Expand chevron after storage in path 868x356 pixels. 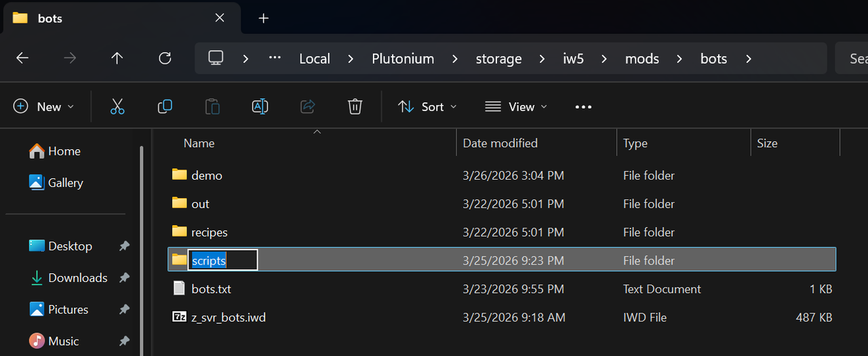(x=542, y=59)
